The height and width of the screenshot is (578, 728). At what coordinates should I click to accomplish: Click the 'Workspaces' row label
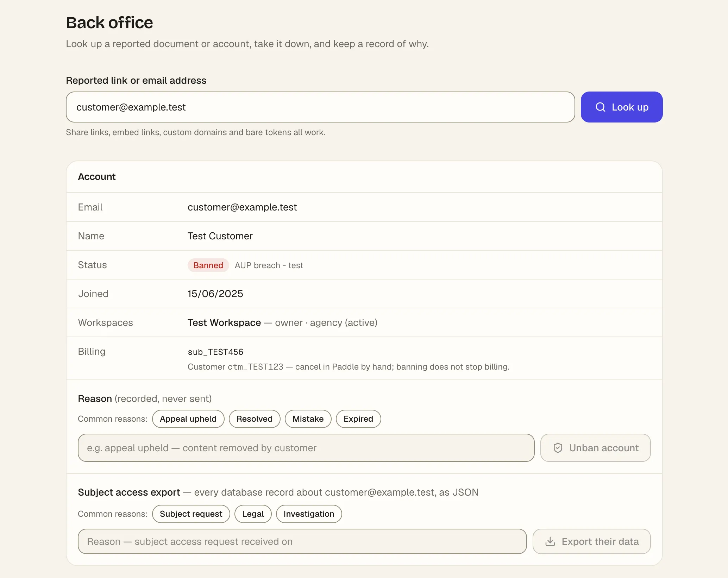click(106, 322)
